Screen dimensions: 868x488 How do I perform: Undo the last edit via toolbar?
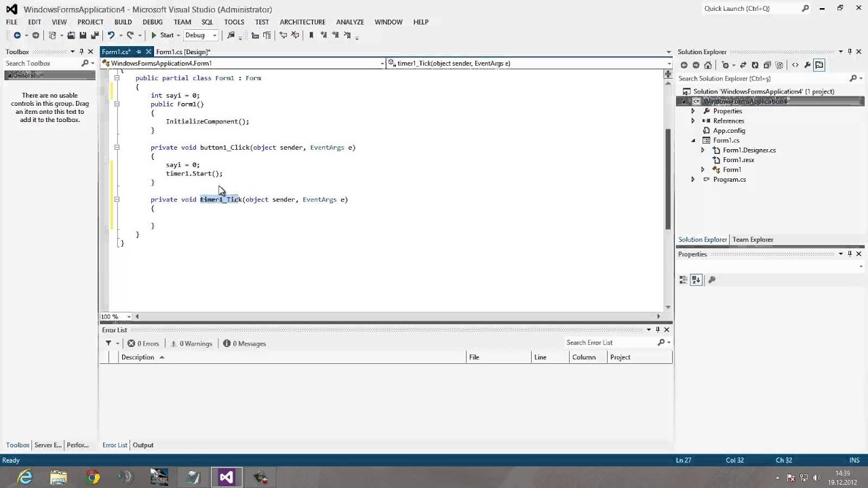[x=111, y=35]
